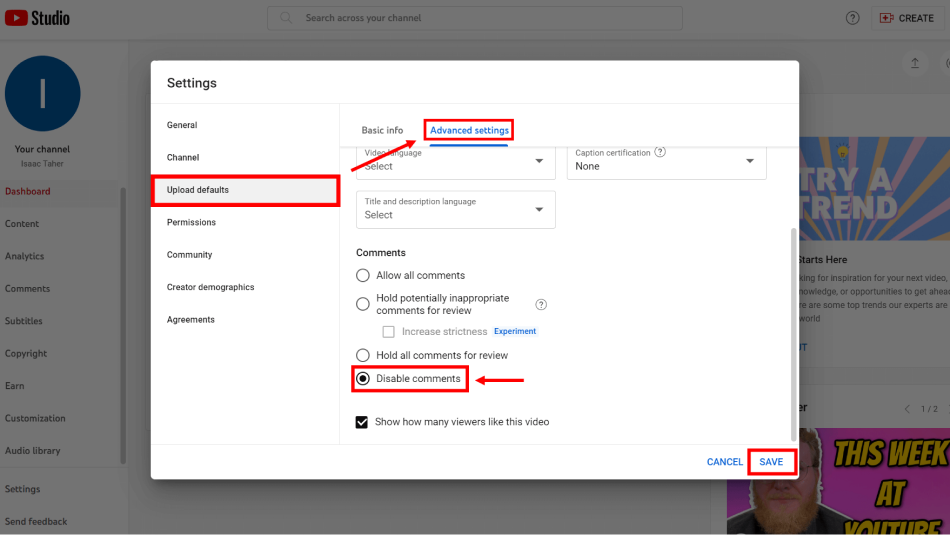The height and width of the screenshot is (535, 950).
Task: Open Comments in the left sidebar
Action: pyautogui.click(x=59, y=288)
